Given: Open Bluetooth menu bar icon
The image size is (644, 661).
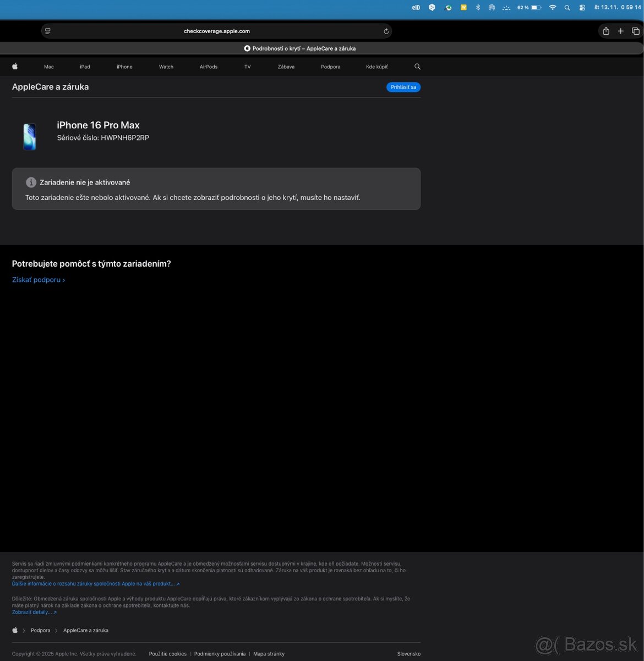Looking at the screenshot, I should coord(478,8).
